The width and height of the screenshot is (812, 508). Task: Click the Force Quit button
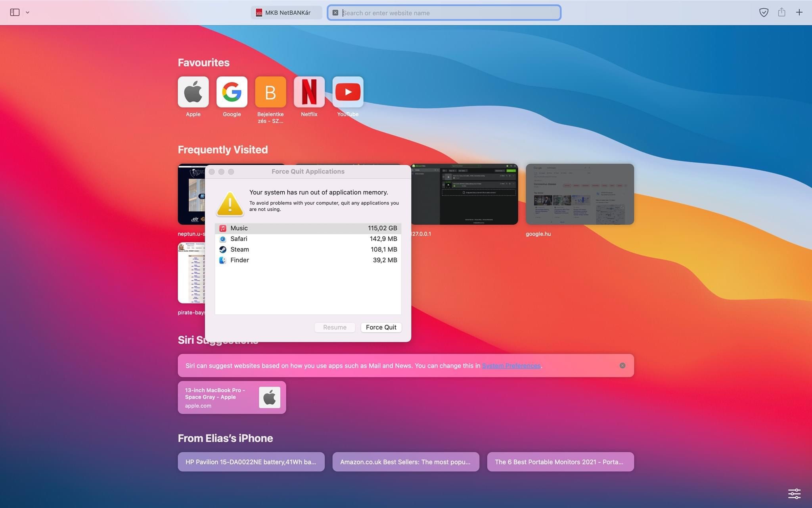(381, 327)
